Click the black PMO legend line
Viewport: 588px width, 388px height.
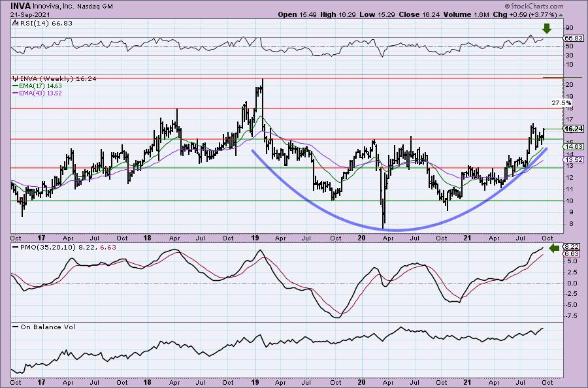[x=15, y=248]
